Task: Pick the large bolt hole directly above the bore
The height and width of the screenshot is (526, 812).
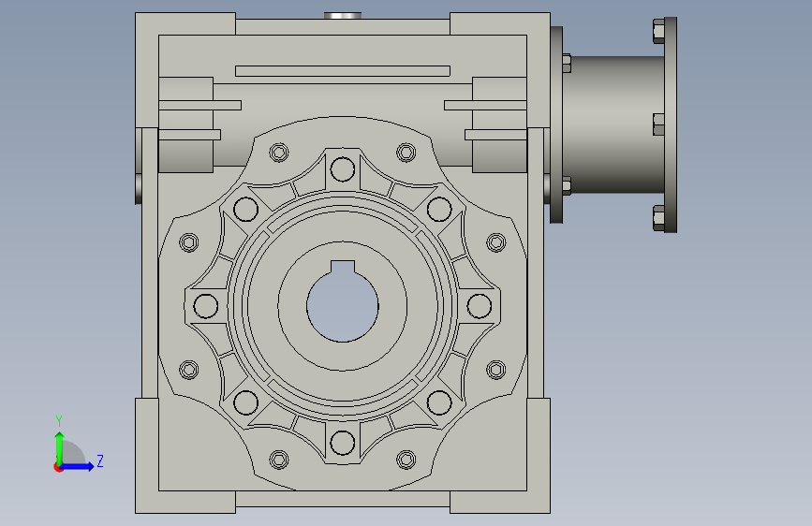Action: click(342, 169)
